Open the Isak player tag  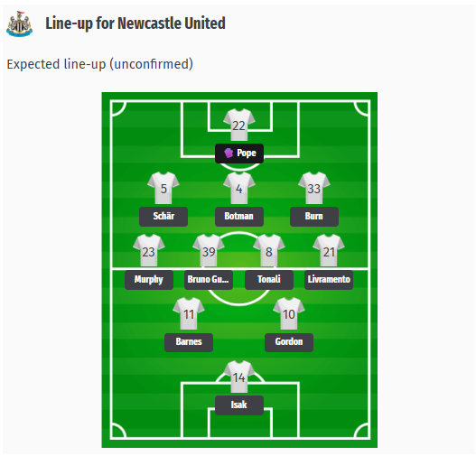[239, 405]
